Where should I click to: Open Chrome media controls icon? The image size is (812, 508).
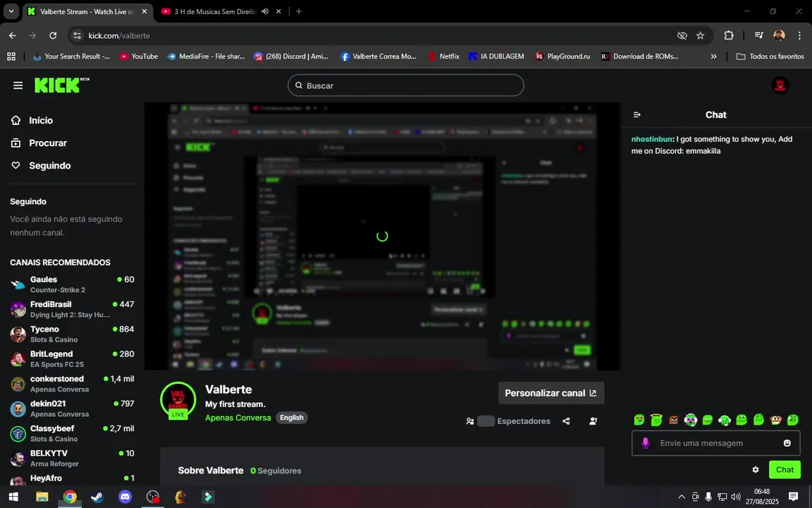[x=758, y=35]
